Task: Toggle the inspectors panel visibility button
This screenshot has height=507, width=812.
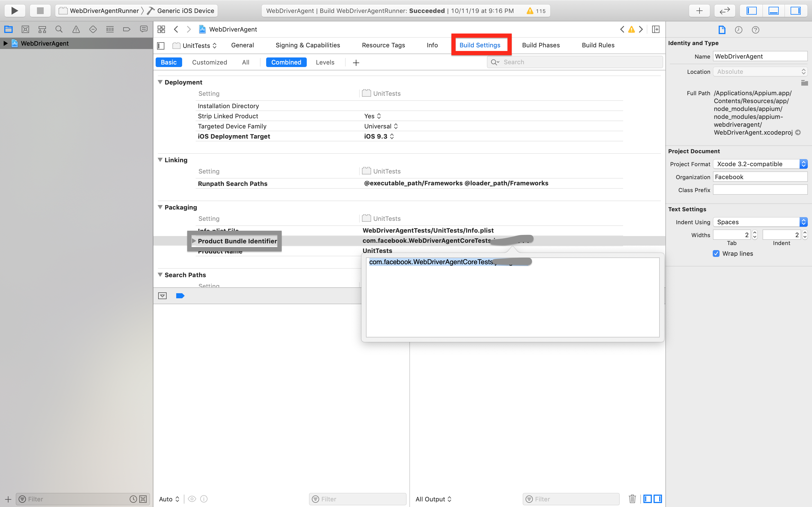Action: pos(795,10)
